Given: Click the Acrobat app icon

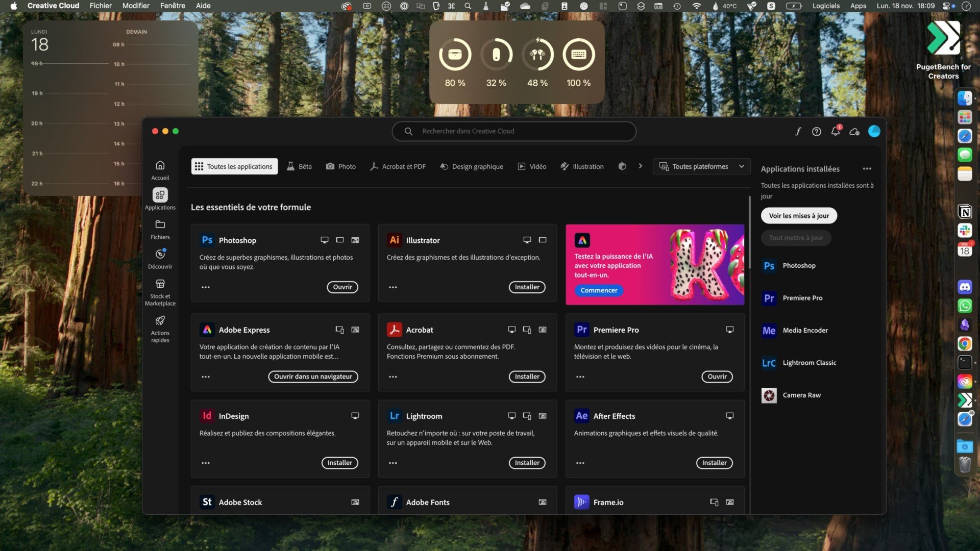Looking at the screenshot, I should coord(394,330).
